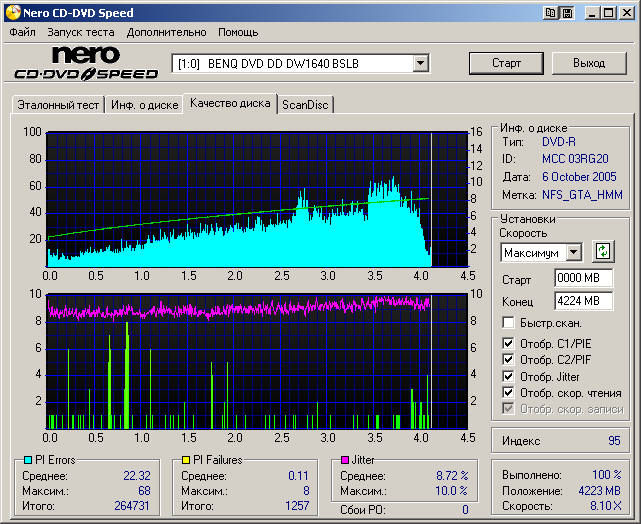Switch to the Эталонный тест tab
The width and height of the screenshot is (641, 524).
coord(56,104)
